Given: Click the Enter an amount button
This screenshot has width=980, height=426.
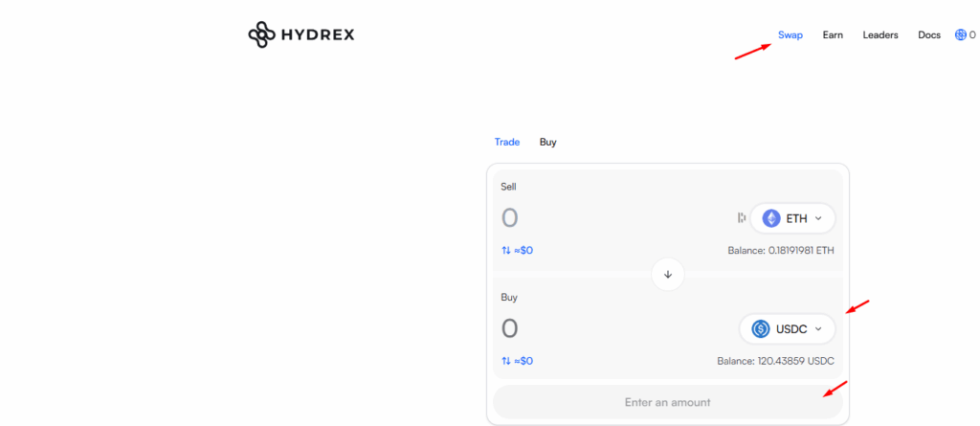Looking at the screenshot, I should [x=667, y=402].
